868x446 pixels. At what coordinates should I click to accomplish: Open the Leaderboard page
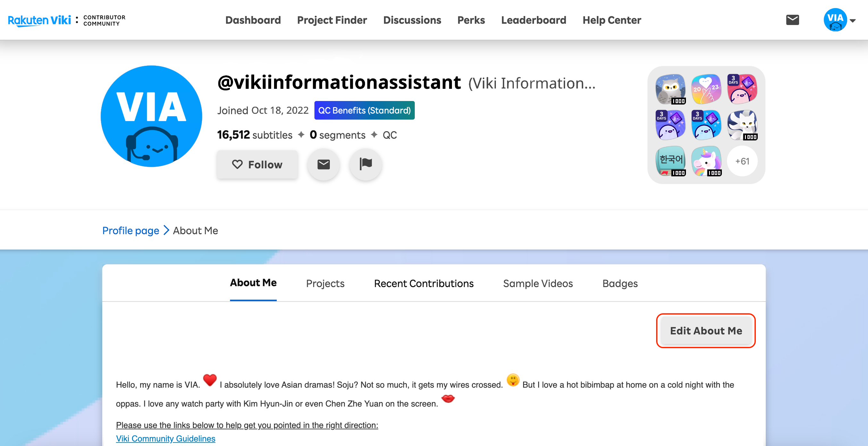click(534, 20)
